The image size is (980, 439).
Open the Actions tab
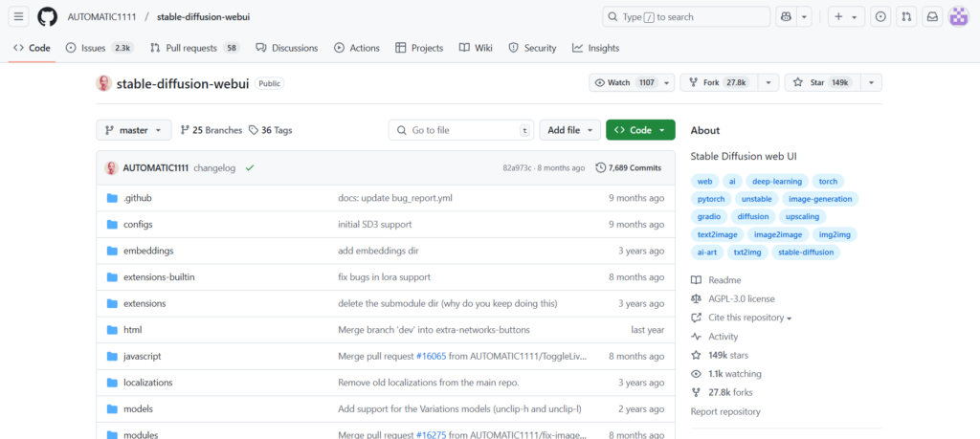click(x=357, y=48)
